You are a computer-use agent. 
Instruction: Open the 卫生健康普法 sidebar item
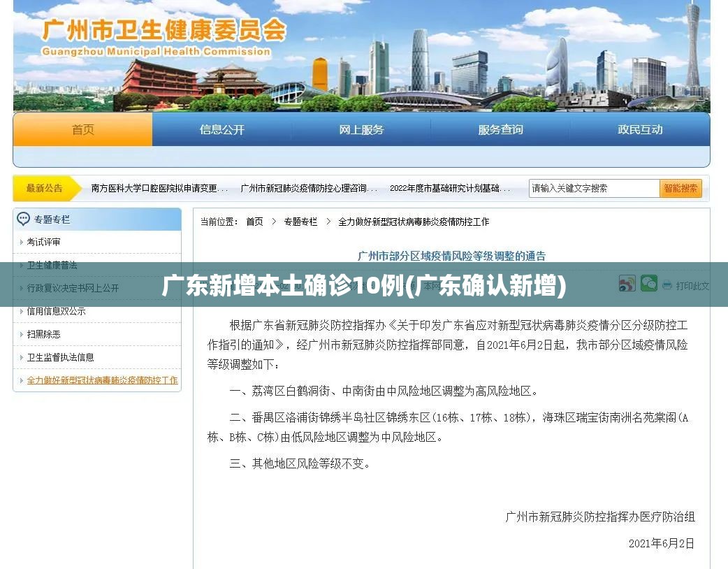tap(52, 265)
